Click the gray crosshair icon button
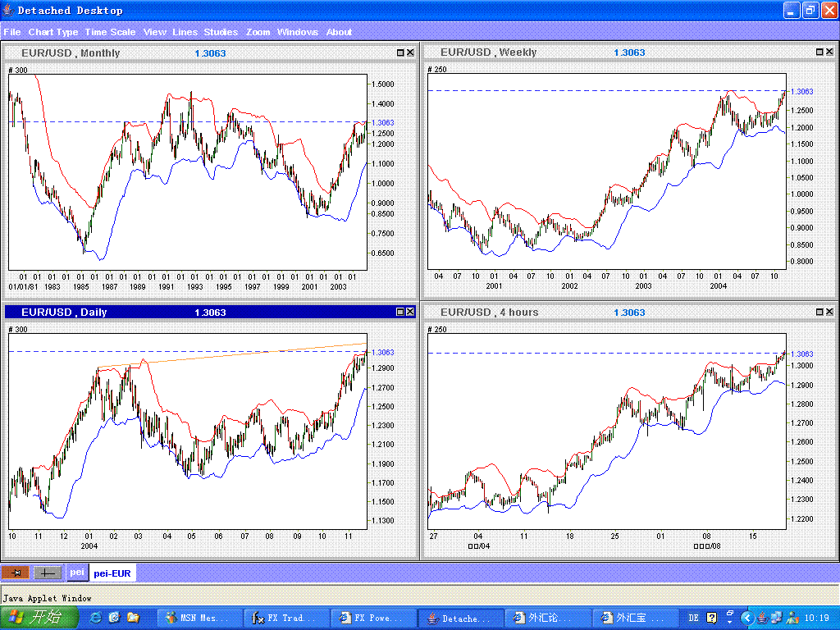This screenshot has height=630, width=840. tap(48, 573)
